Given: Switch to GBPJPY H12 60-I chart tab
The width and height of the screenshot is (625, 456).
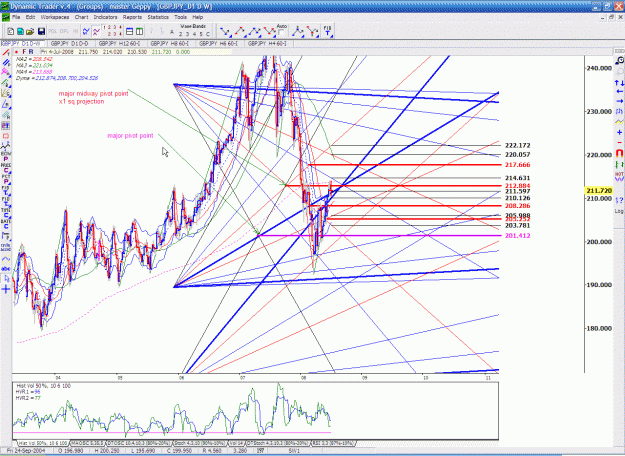Looking at the screenshot, I should (119, 43).
